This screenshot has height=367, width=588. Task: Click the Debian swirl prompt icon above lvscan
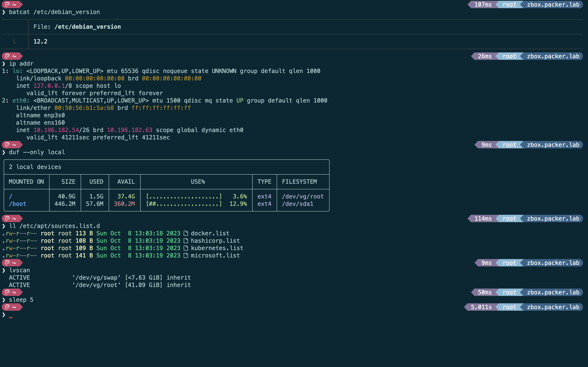pos(8,263)
